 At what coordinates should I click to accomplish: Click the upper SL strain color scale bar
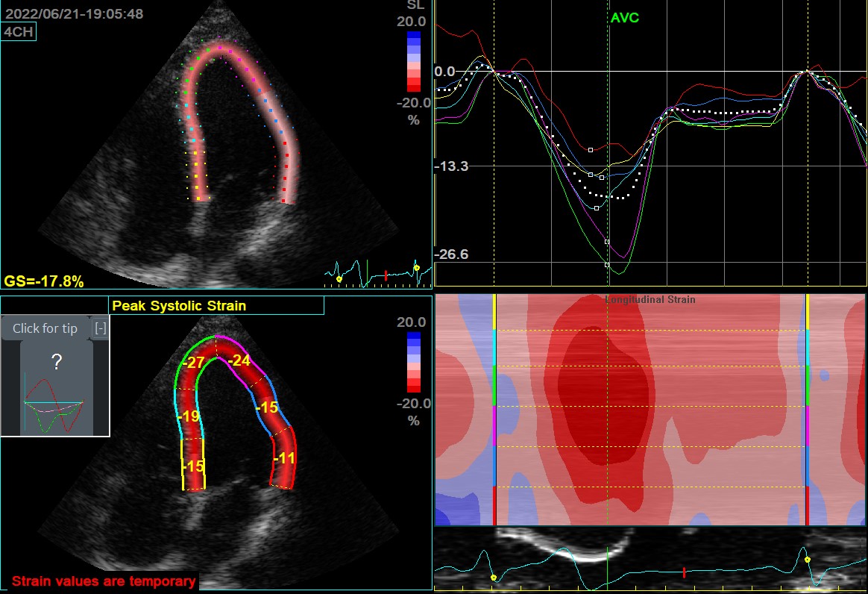[414, 61]
